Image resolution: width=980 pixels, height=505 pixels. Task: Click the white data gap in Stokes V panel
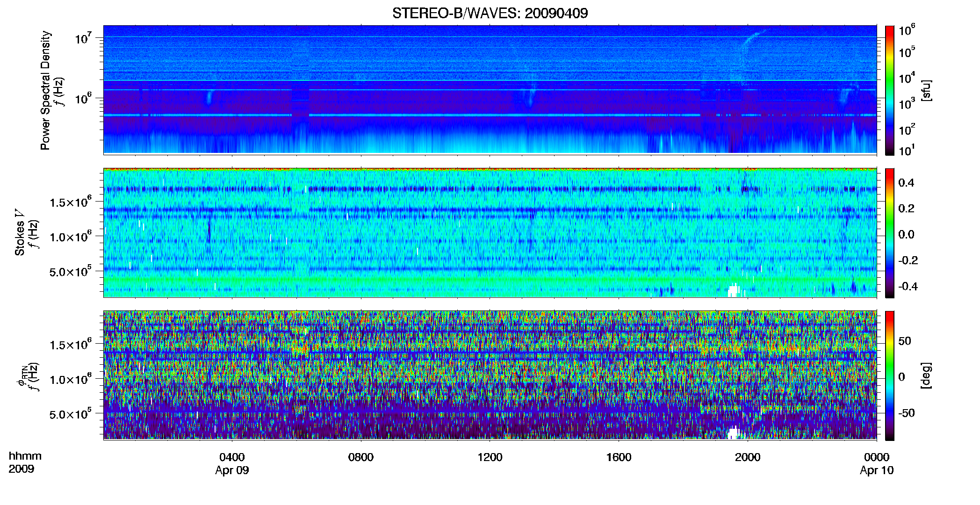coord(733,290)
